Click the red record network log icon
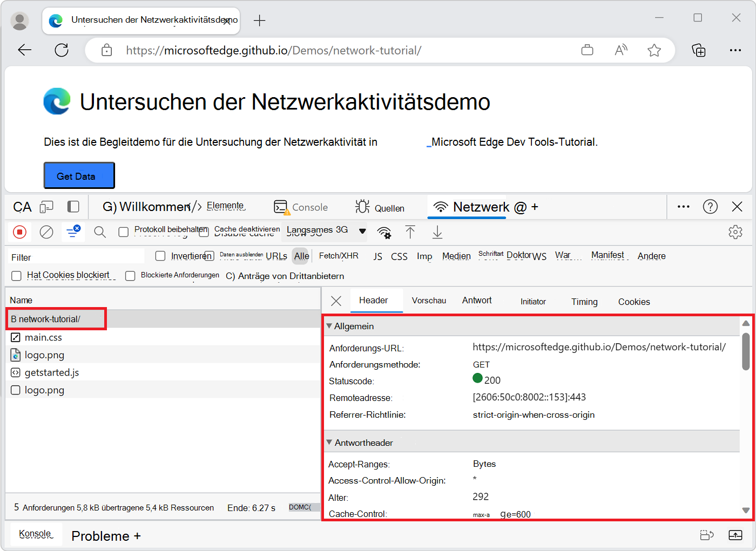This screenshot has height=551, width=756. 20,232
